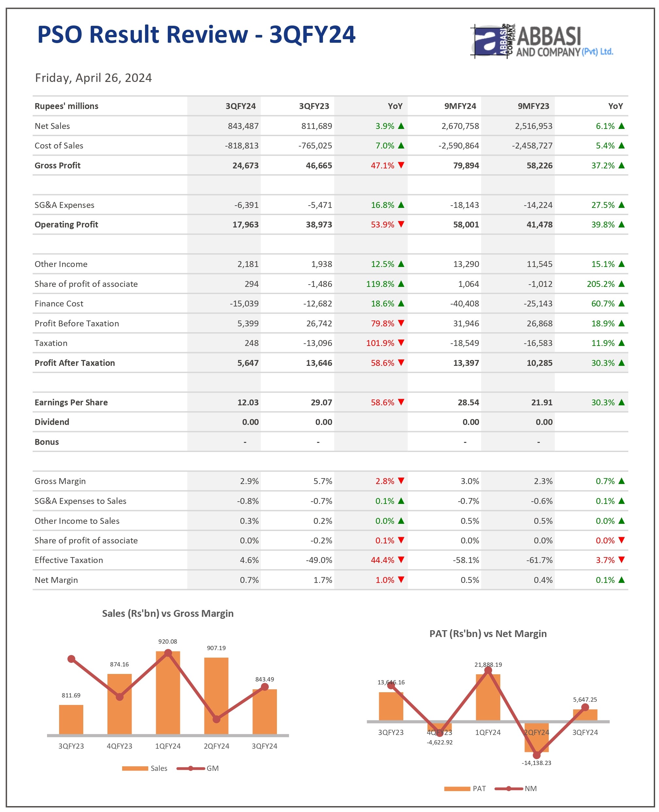Click the Sales vs Gross Margin chart title
Screen dimensions: 659x812
pyautogui.click(x=168, y=614)
